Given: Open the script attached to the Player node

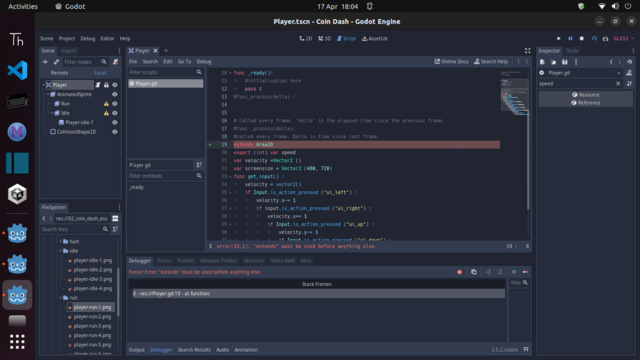Looking at the screenshot, I should [98, 85].
